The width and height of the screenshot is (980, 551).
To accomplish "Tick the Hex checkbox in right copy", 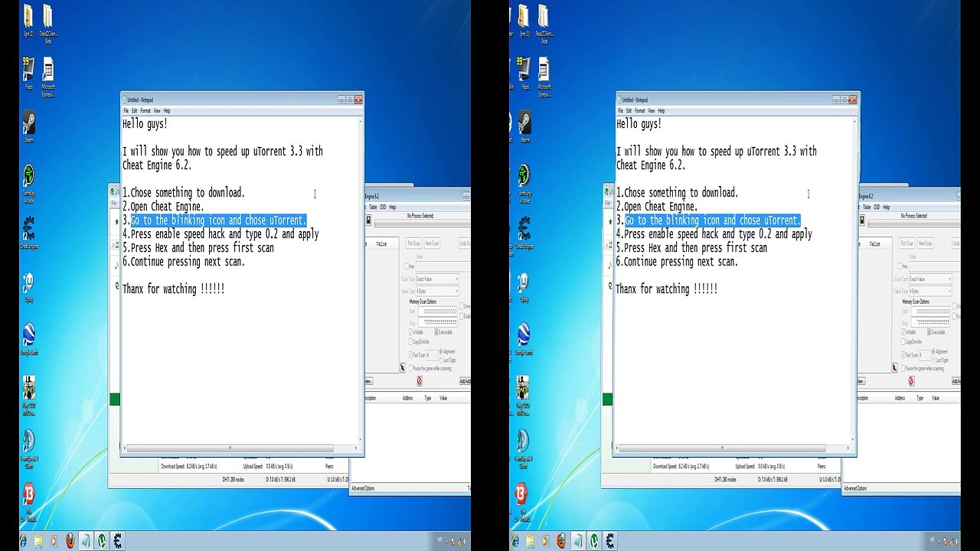I will pyautogui.click(x=903, y=266).
